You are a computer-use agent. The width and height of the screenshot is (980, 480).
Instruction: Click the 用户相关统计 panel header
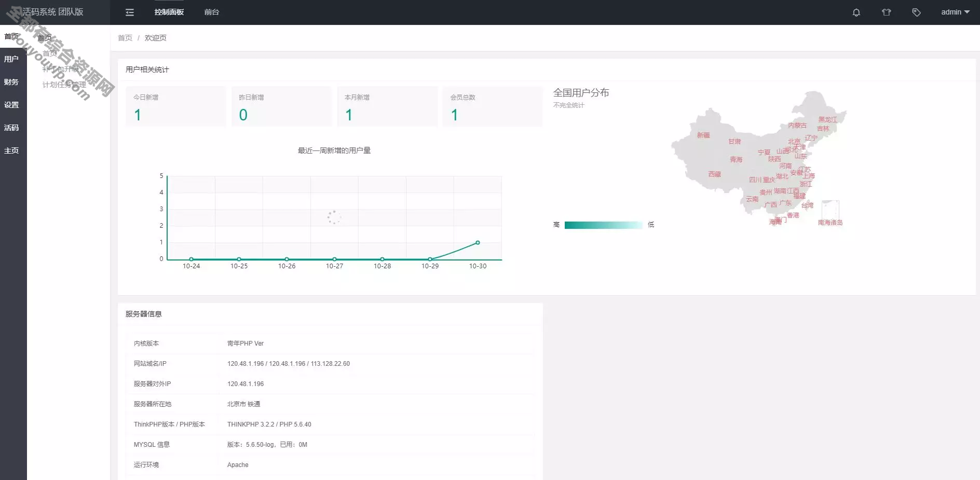147,70
